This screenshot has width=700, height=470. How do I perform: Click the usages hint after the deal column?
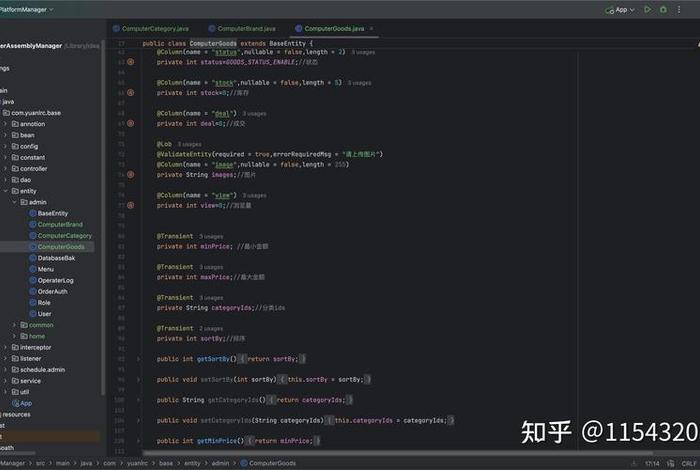(254, 114)
